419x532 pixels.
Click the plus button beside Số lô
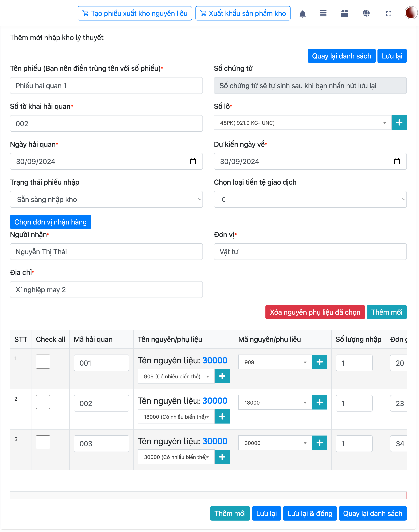399,123
